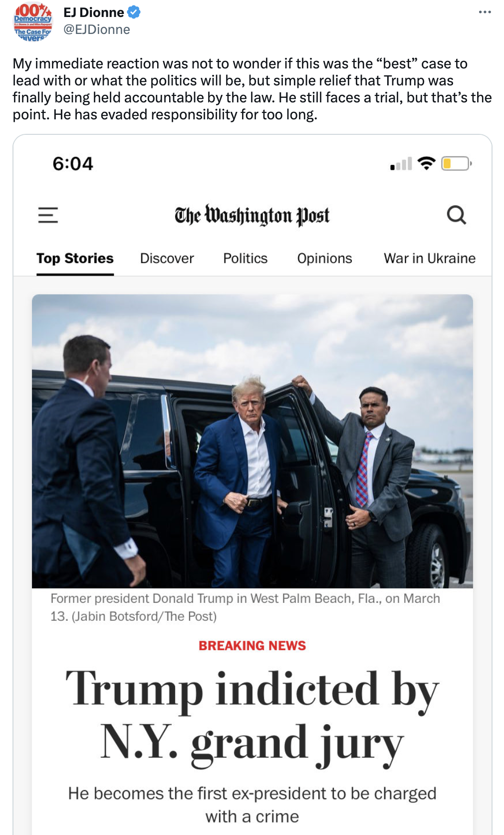This screenshot has height=835, width=504.
Task: Click the battery status icon
Action: pos(456,163)
